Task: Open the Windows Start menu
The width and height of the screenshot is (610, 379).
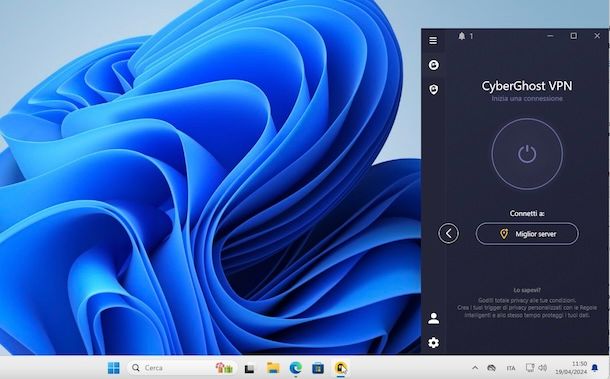Action: (114, 368)
